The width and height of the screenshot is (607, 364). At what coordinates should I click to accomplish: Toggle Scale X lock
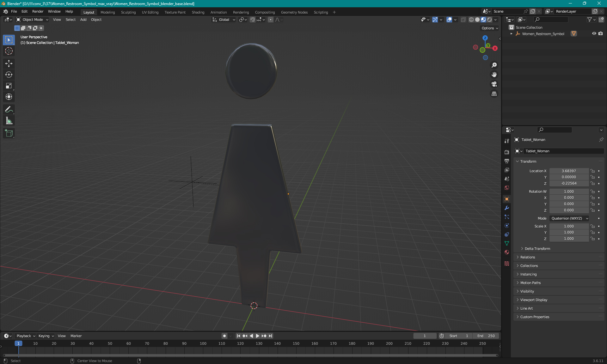click(x=593, y=226)
